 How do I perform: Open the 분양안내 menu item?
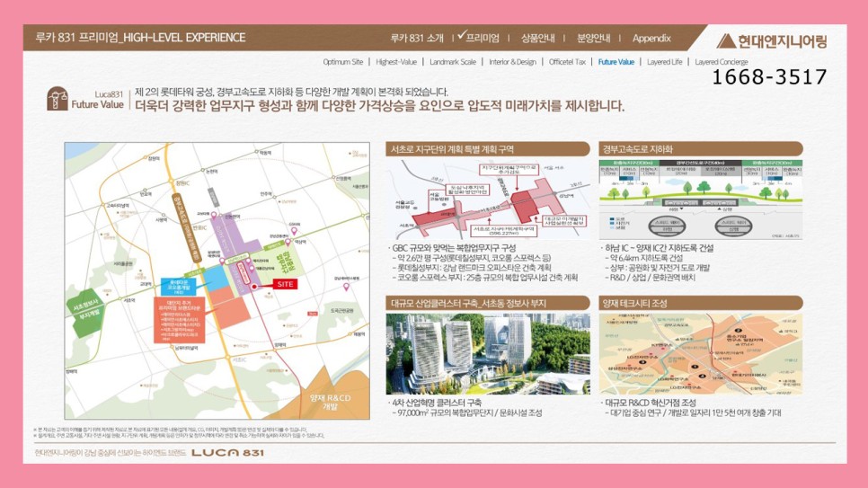[593, 39]
